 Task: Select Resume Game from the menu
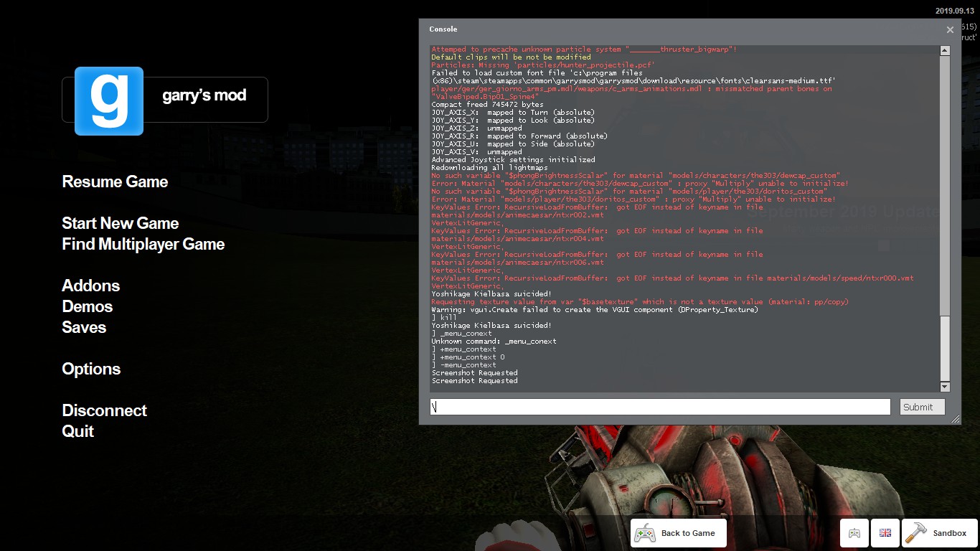[x=115, y=182]
